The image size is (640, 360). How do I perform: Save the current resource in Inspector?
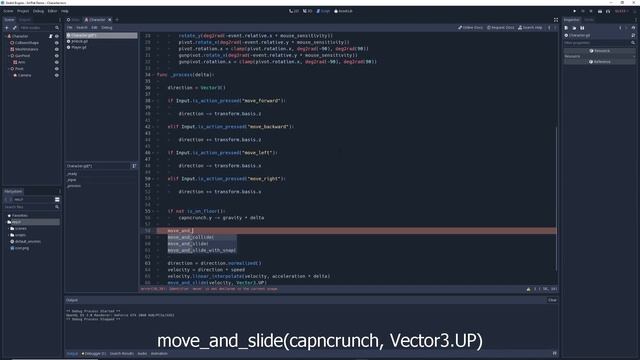click(582, 28)
